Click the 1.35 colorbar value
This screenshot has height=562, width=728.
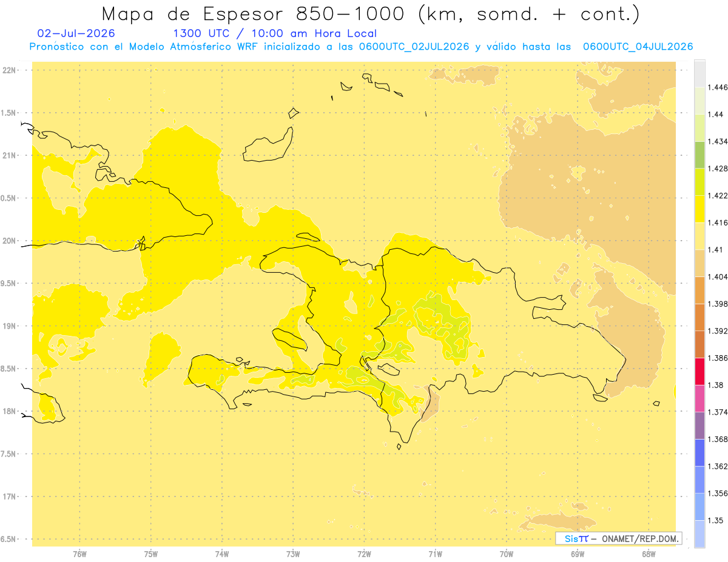point(716,521)
